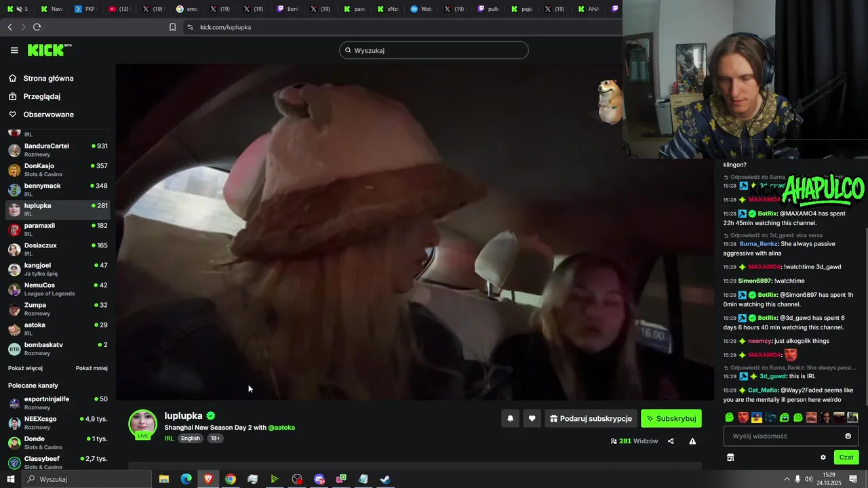Click the notification bell for luplupka
This screenshot has height=488, width=868.
click(x=510, y=419)
